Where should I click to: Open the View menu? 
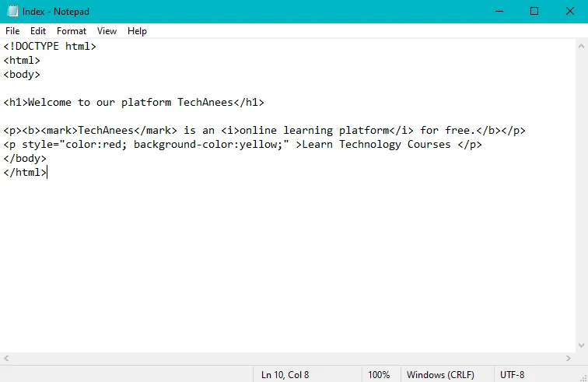107,31
